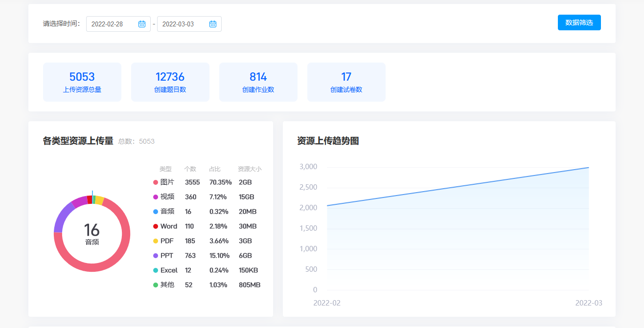Open the 创建作业数 814 stat card
The height and width of the screenshot is (328, 644).
pos(258,82)
